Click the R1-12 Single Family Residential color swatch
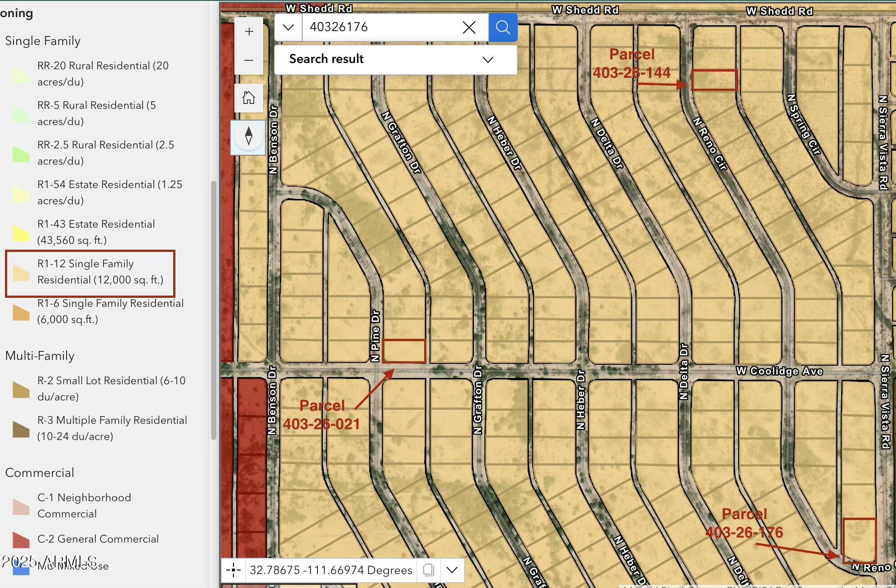This screenshot has height=588, width=896. point(21,272)
